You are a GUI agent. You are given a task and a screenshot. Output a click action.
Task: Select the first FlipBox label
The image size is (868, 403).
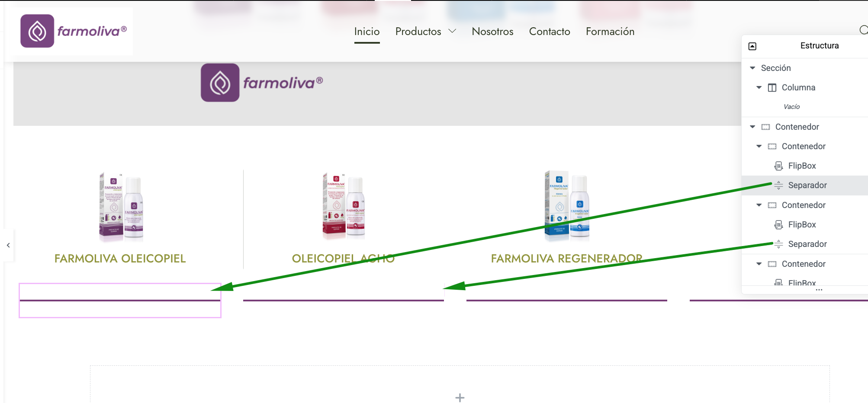tap(802, 166)
